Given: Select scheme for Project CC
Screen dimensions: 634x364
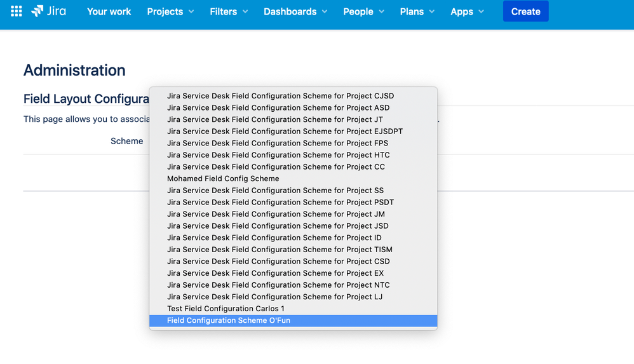Looking at the screenshot, I should tap(293, 166).
